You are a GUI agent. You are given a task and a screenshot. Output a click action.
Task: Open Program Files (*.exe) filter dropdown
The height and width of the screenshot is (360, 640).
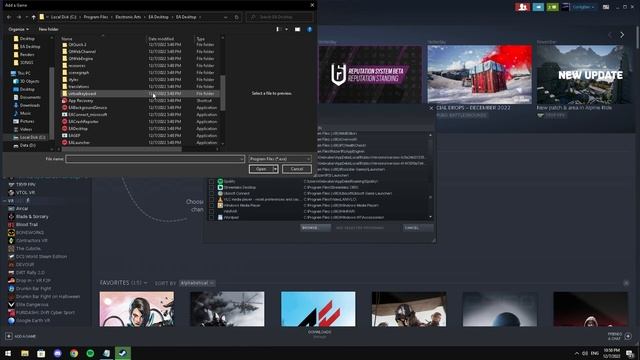click(280, 159)
